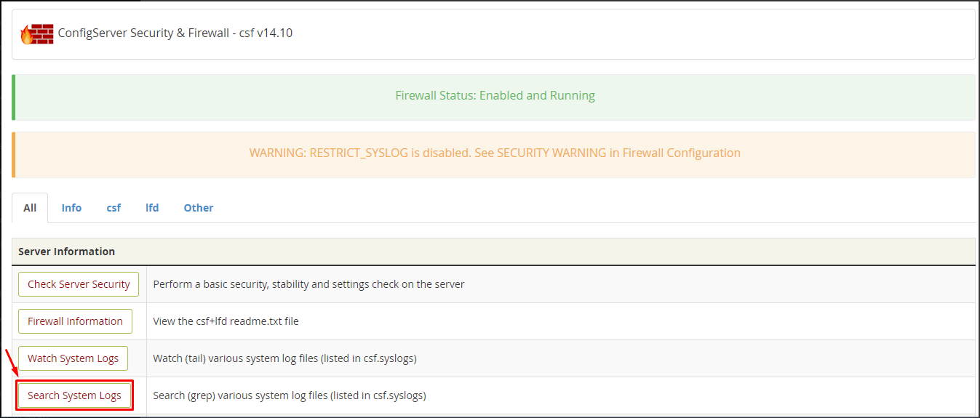Click the ConfigServer Security & Firewall title text

(175, 33)
